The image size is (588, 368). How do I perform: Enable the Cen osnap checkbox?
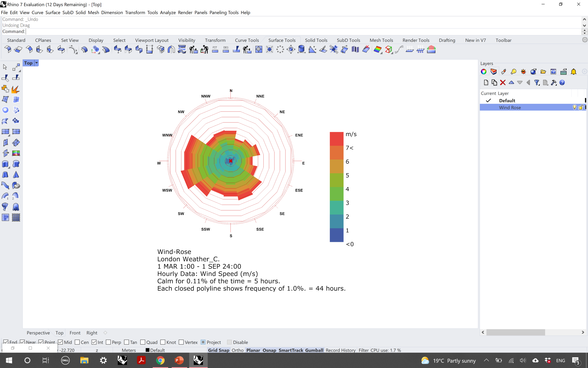77,342
